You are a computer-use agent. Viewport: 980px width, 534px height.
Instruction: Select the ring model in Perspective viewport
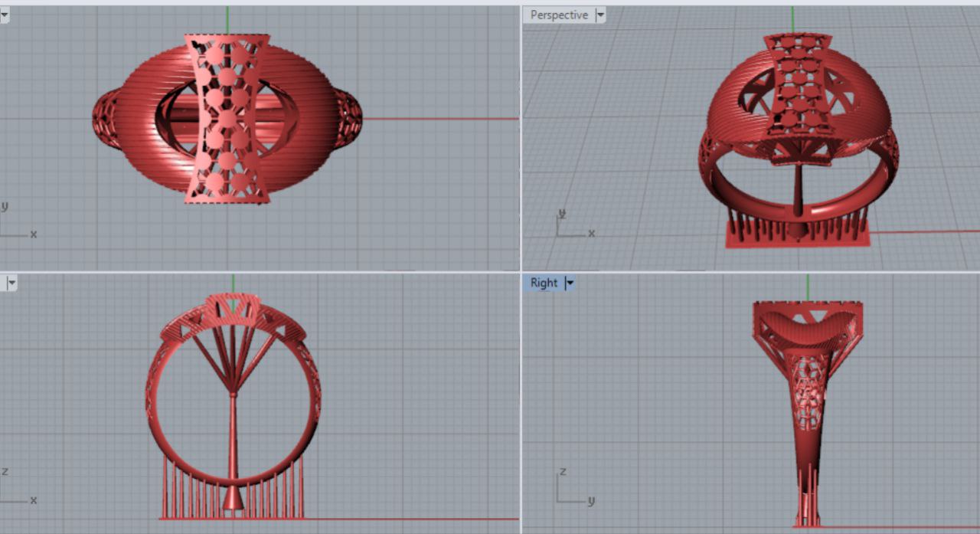coord(797,140)
